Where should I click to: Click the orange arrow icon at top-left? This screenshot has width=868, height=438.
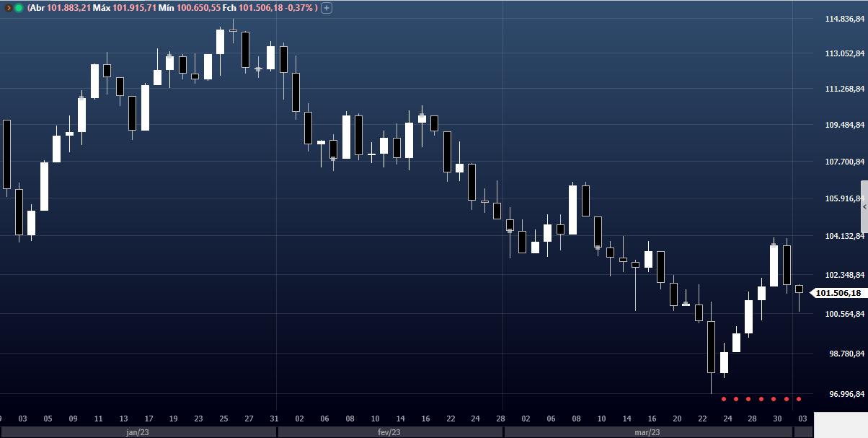pos(7,8)
